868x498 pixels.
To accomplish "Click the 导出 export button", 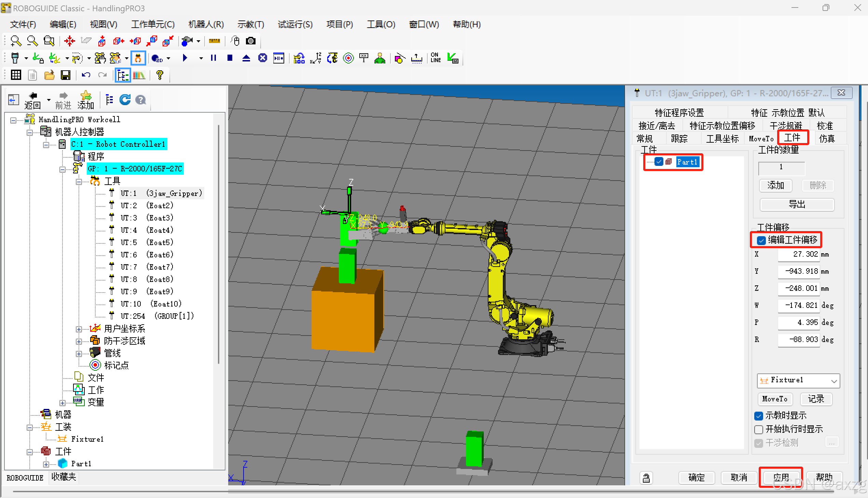I will pyautogui.click(x=797, y=204).
